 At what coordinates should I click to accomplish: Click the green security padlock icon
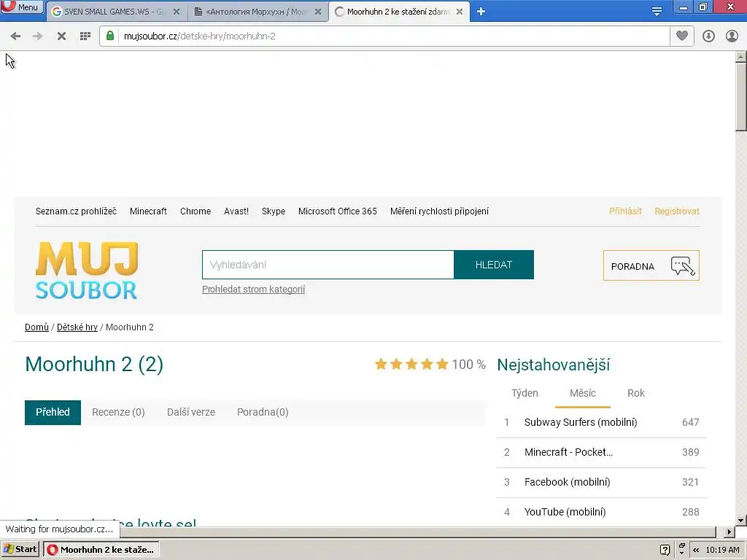click(110, 36)
